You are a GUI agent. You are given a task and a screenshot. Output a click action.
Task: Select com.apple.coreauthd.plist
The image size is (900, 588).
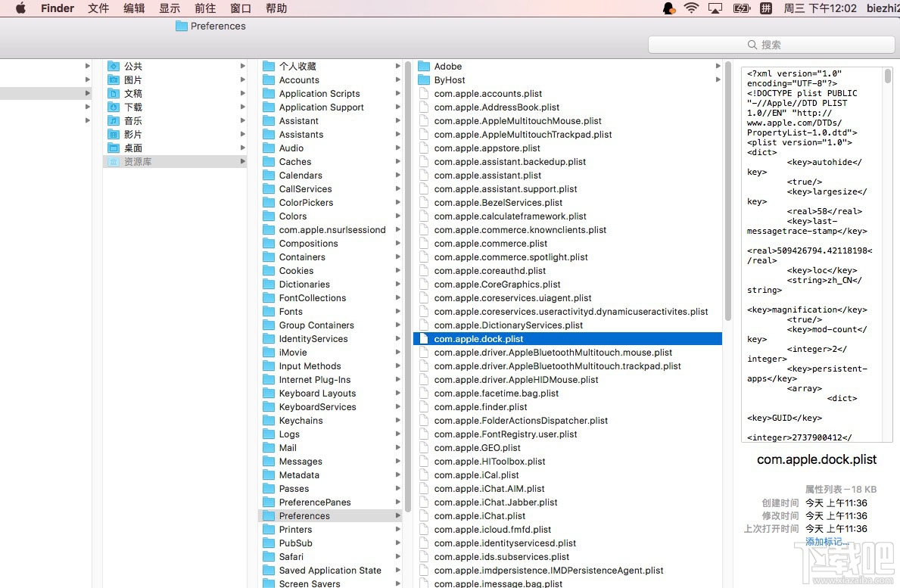(x=490, y=271)
